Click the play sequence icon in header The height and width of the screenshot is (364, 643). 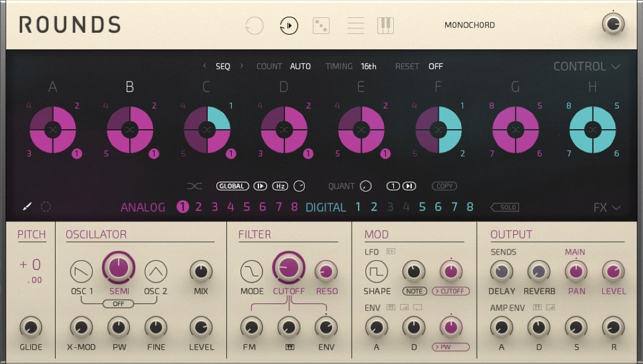(289, 25)
